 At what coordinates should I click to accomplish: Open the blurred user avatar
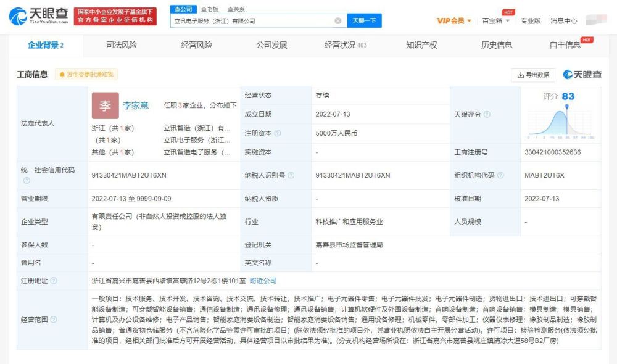click(597, 20)
